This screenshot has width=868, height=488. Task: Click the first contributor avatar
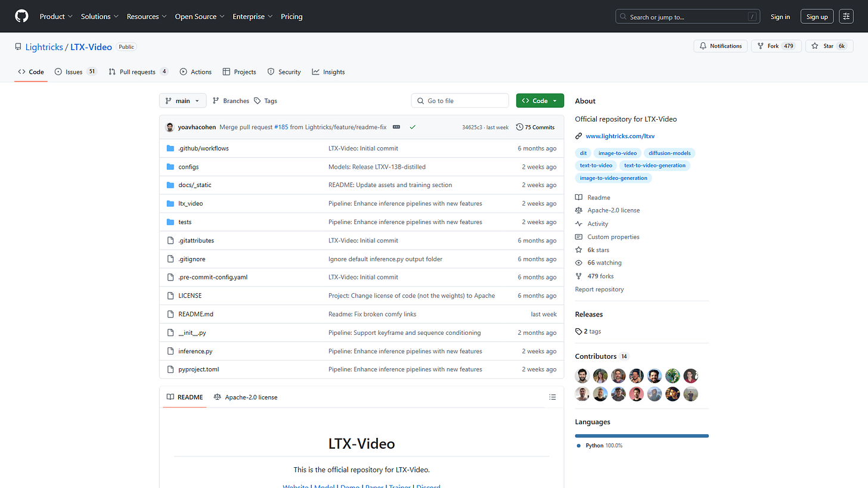point(582,376)
